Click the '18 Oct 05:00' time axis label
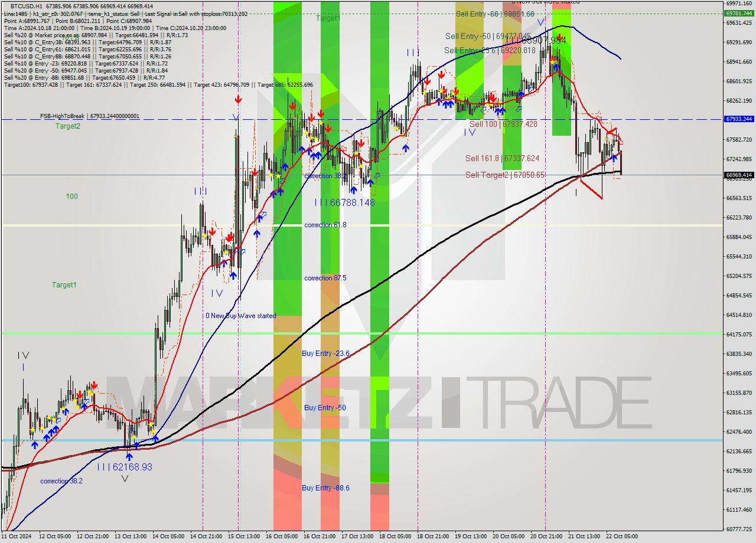 [x=396, y=537]
